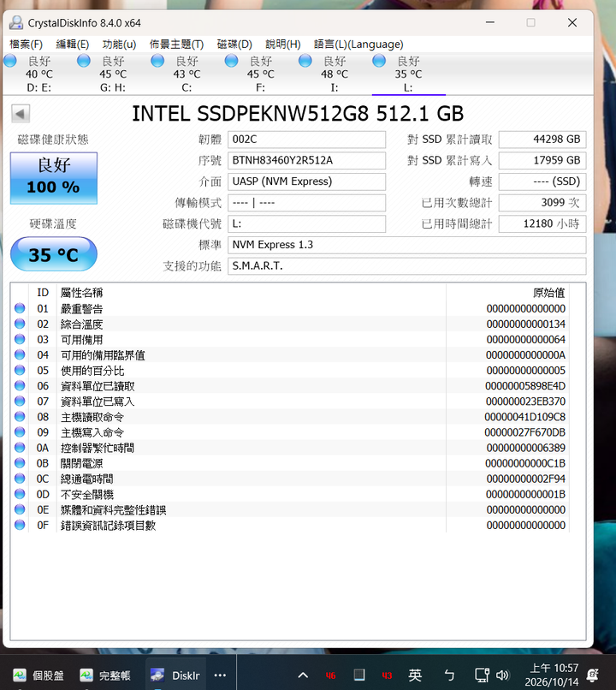Click the interface field UASP (NVM Express)
Viewport: 616px width, 690px height.
[306, 181]
